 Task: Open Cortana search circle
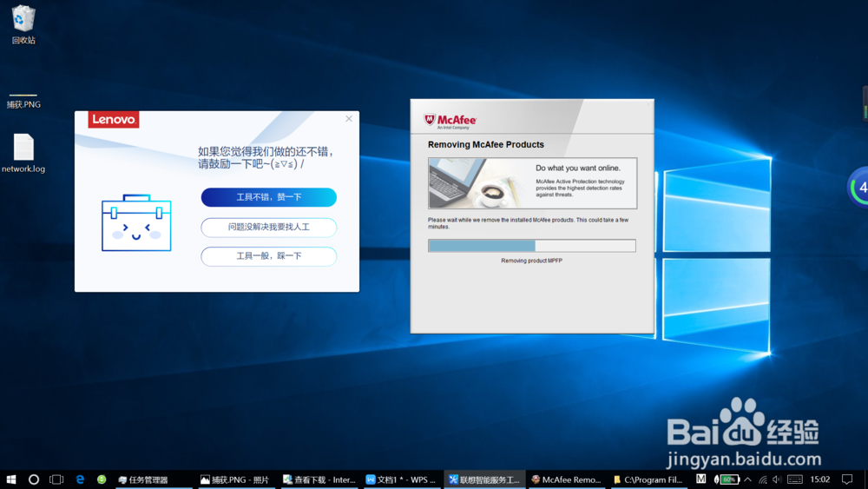34,479
